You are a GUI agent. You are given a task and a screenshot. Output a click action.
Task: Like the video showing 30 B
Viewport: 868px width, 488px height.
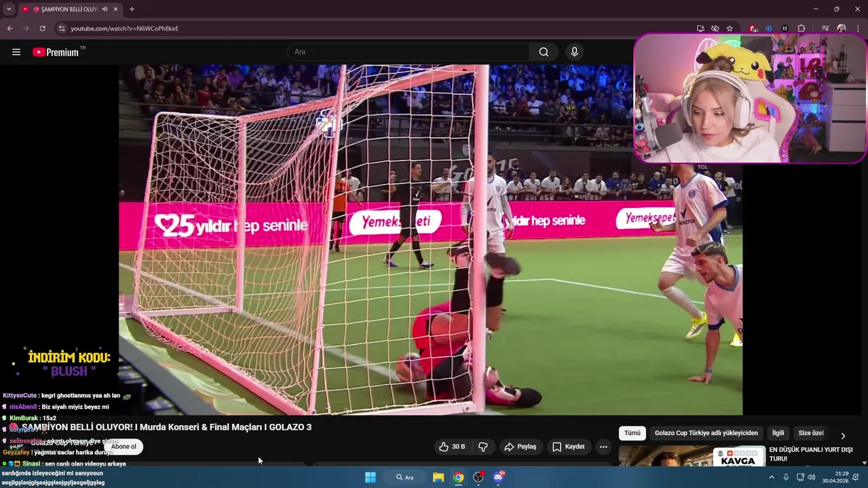tap(452, 447)
